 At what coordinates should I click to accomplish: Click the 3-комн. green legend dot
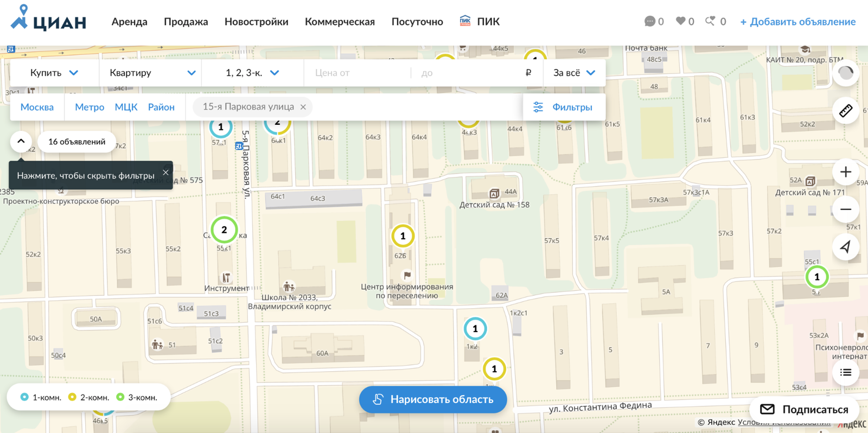point(120,397)
